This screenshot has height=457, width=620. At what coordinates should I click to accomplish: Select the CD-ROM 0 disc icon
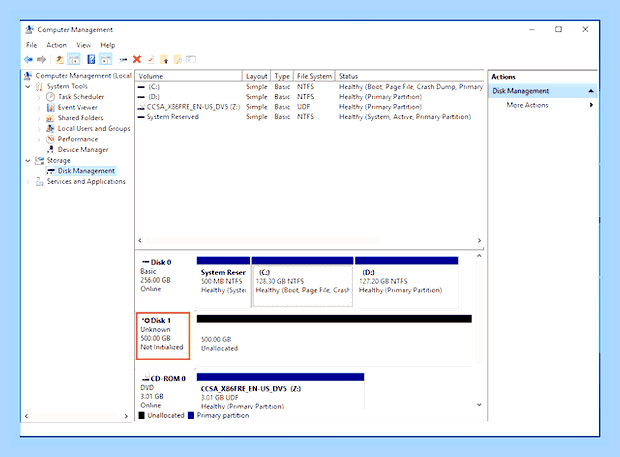pos(146,378)
